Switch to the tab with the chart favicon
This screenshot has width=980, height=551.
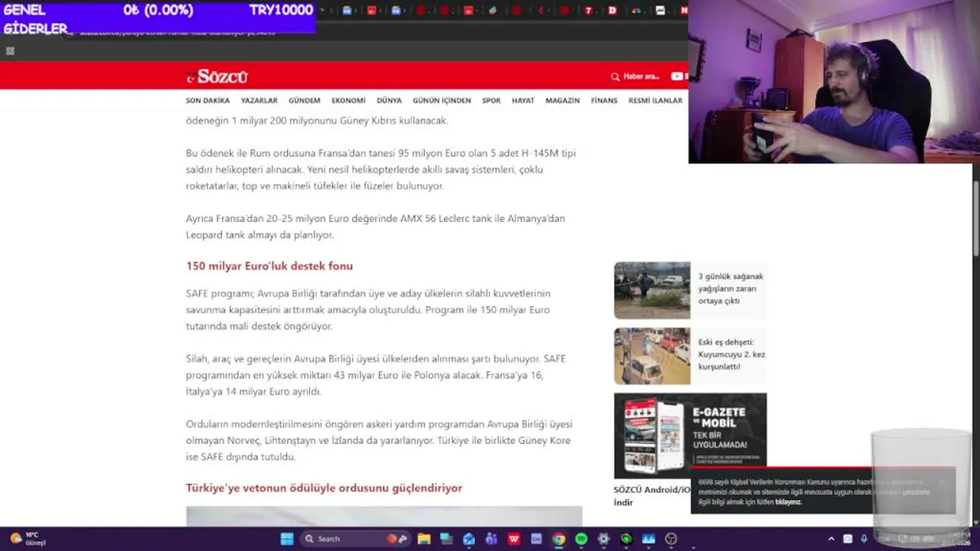[x=660, y=11]
